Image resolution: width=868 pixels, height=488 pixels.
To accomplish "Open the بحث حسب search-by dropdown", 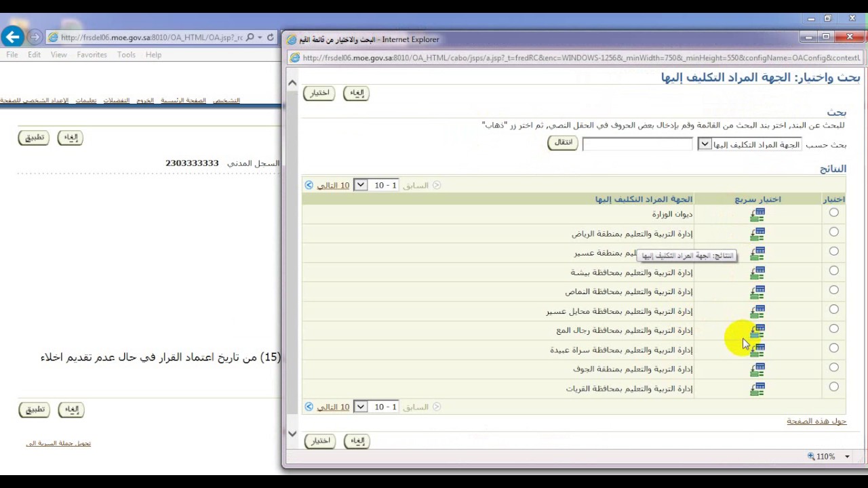I will pos(749,144).
